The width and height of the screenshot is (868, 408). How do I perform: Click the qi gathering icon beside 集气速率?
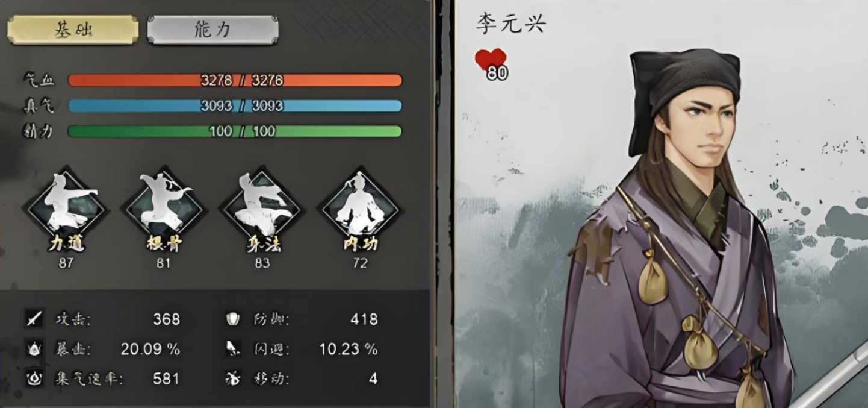click(x=35, y=379)
